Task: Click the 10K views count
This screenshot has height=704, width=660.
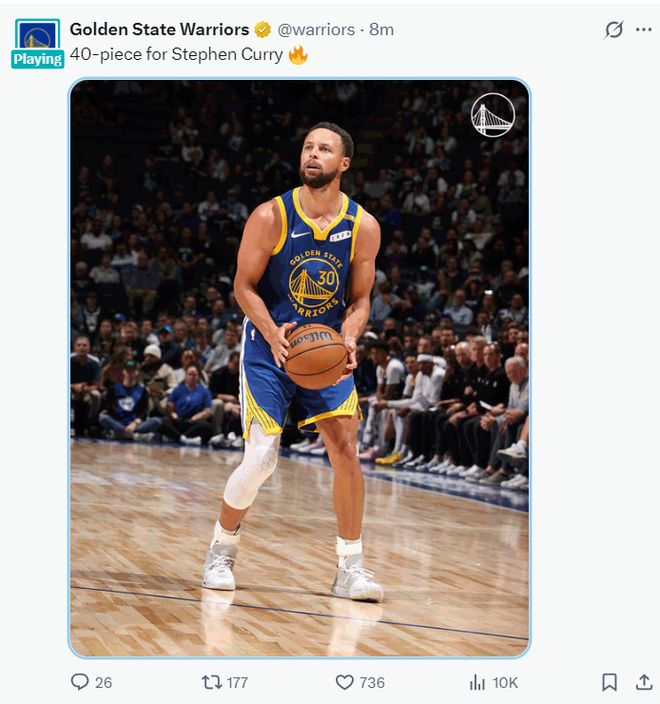Action: point(505,682)
